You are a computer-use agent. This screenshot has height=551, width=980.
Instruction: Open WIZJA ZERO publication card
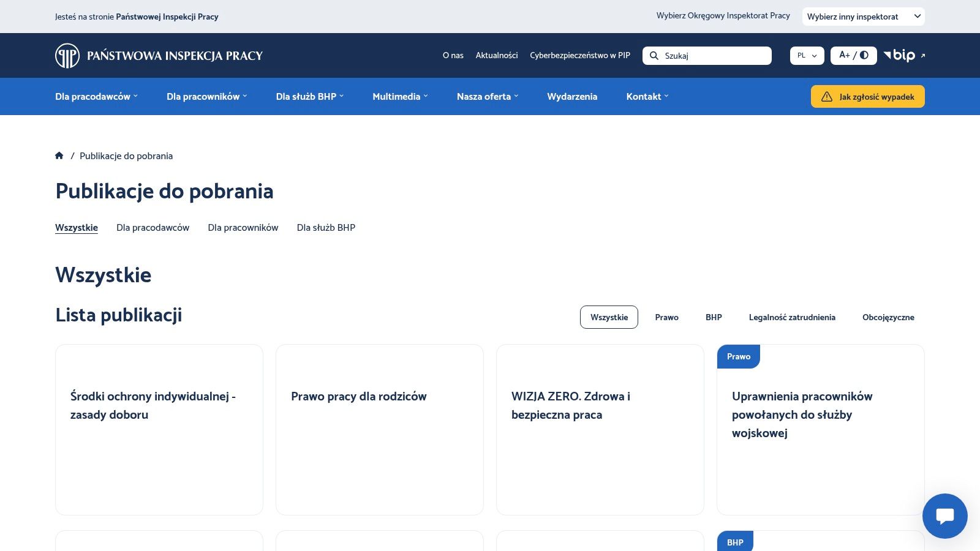tap(600, 430)
